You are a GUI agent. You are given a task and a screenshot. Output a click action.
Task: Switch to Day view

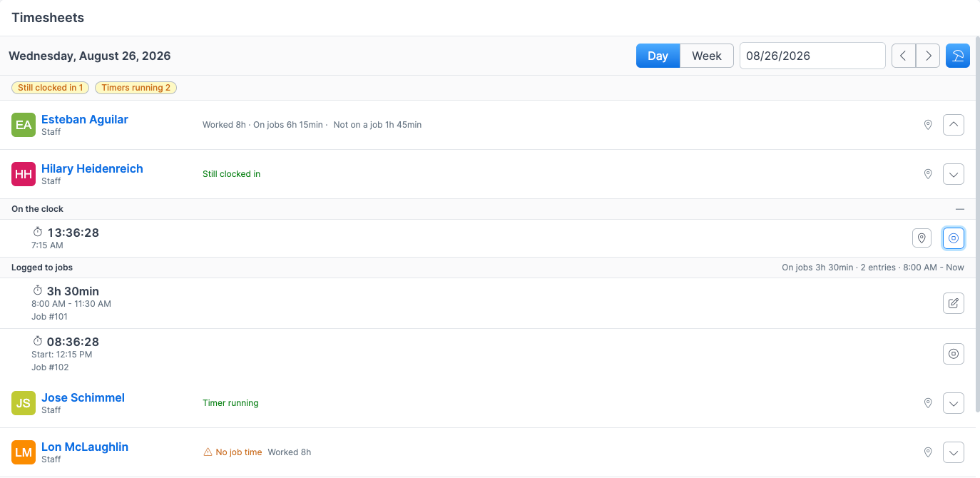(658, 56)
